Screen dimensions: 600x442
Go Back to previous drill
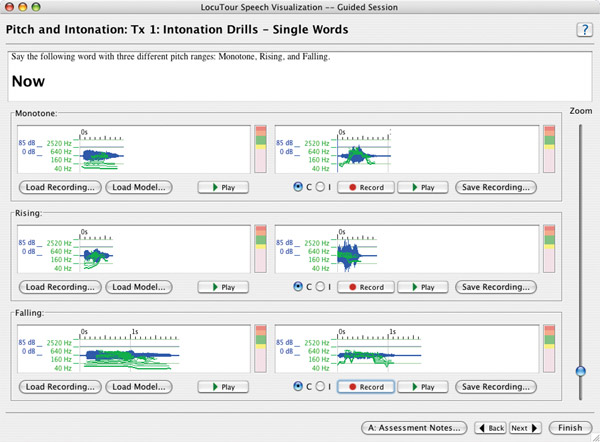[491, 428]
